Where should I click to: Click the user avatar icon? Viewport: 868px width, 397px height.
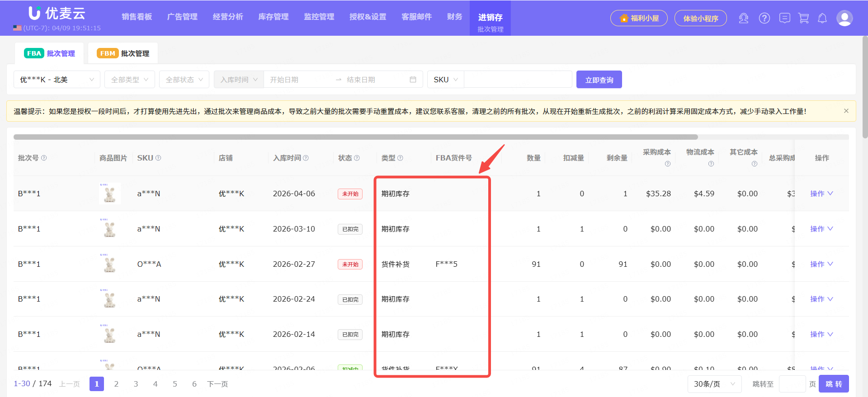844,18
